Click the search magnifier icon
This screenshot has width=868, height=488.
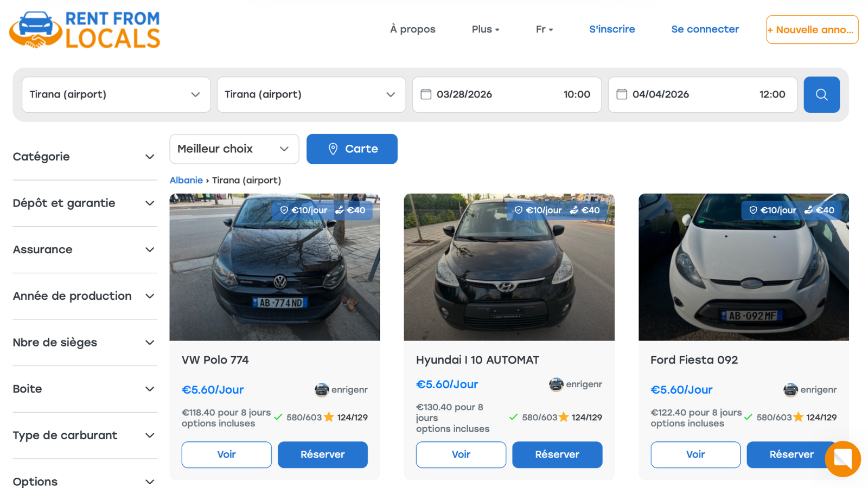coord(821,94)
